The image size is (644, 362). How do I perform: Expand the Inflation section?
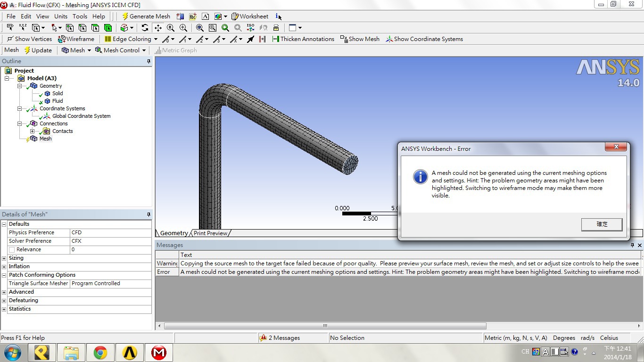(4, 267)
